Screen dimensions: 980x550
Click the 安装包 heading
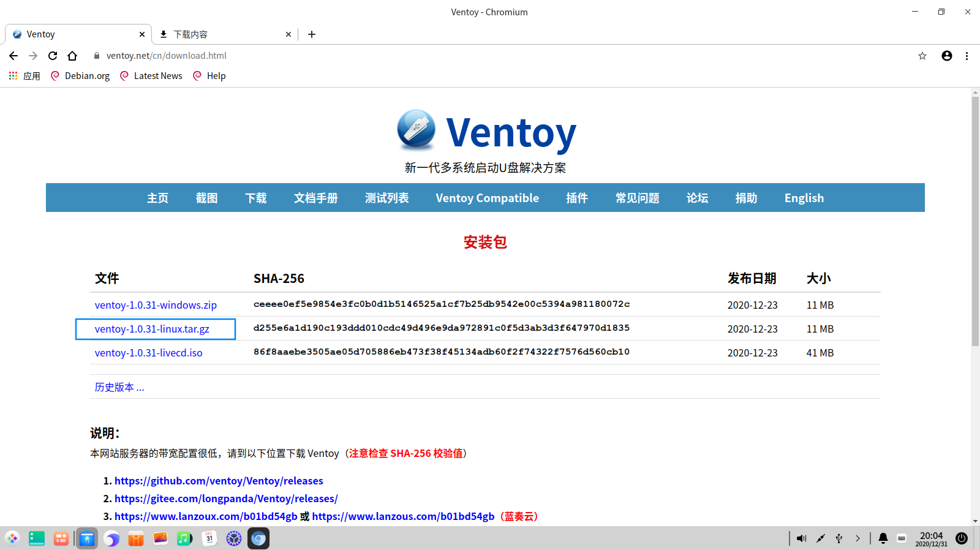pos(485,242)
